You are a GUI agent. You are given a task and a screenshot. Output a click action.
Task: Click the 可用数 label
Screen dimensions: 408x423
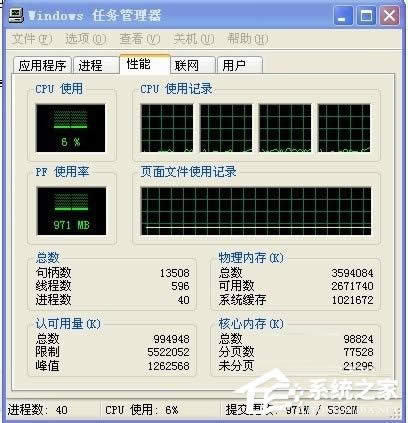pyautogui.click(x=236, y=286)
